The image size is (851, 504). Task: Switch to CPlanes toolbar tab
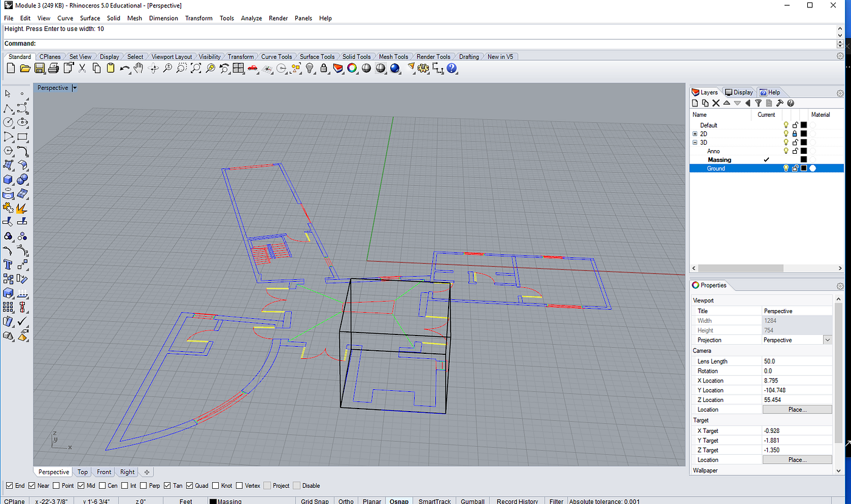click(x=50, y=57)
